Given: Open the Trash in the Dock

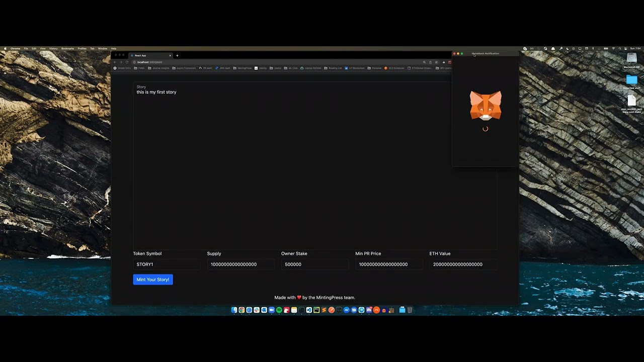Looking at the screenshot, I should 410,310.
